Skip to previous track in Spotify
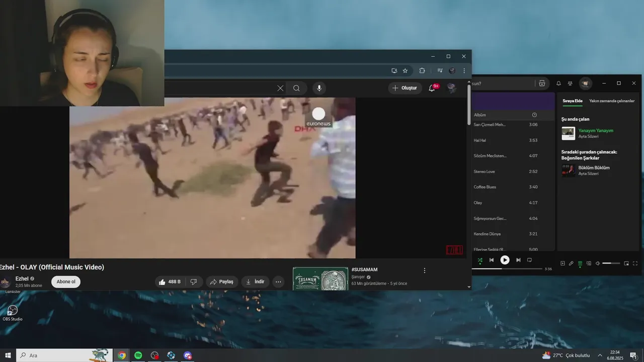Viewport: 644px width, 362px height. [492, 260]
